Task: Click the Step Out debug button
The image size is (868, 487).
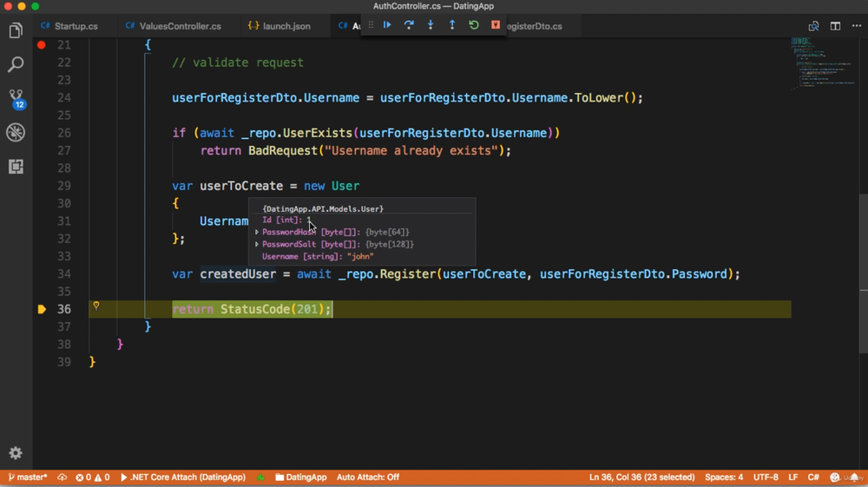Action: (x=452, y=25)
